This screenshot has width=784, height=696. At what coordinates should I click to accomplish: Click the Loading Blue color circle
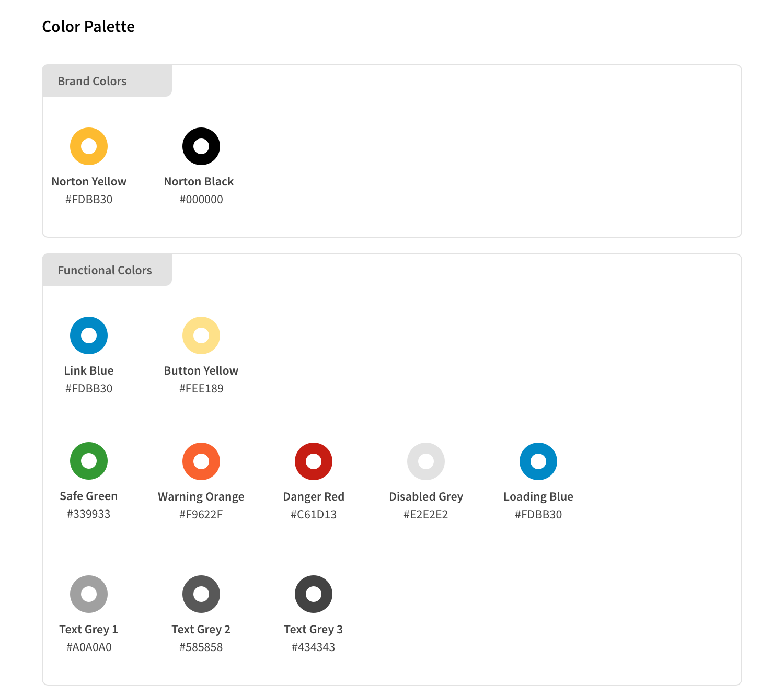point(538,461)
